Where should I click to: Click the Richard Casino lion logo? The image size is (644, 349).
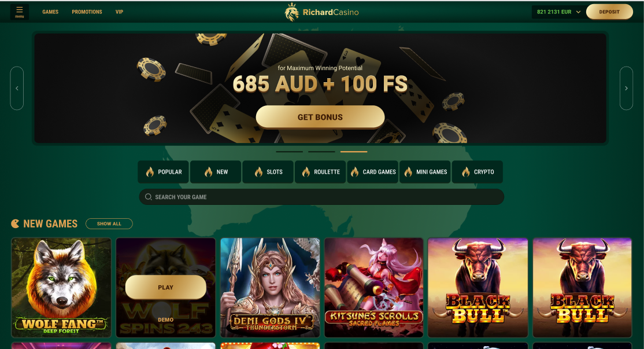291,12
